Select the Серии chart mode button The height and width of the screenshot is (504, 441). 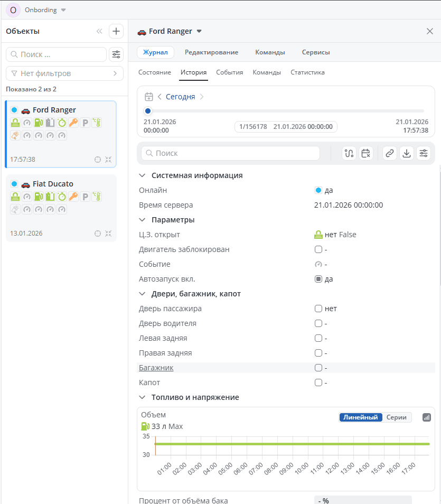[396, 417]
